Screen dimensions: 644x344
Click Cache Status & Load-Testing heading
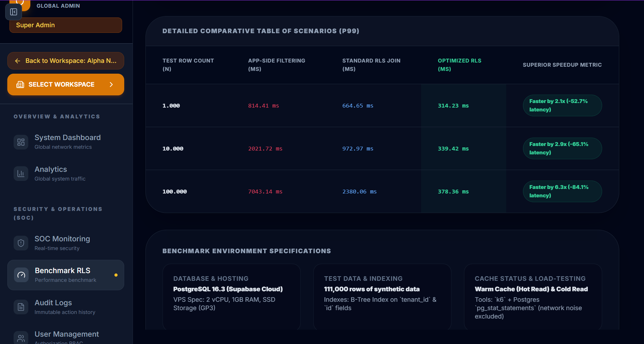coord(530,279)
